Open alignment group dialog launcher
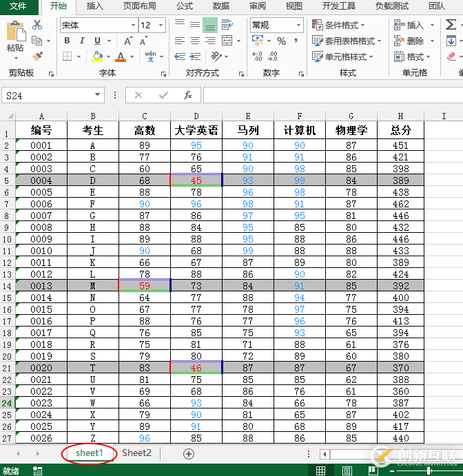Image resolution: width=463 pixels, height=476 pixels. coord(241,74)
